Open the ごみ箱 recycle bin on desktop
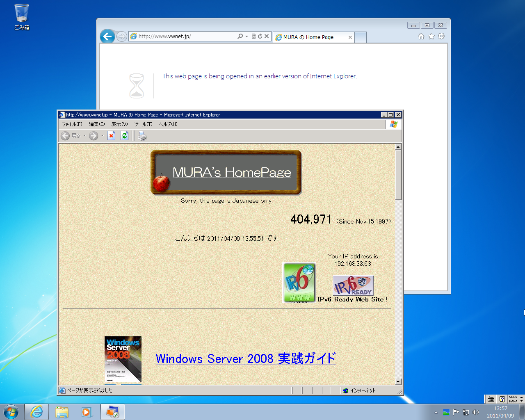This screenshot has width=525, height=420. pos(22,17)
